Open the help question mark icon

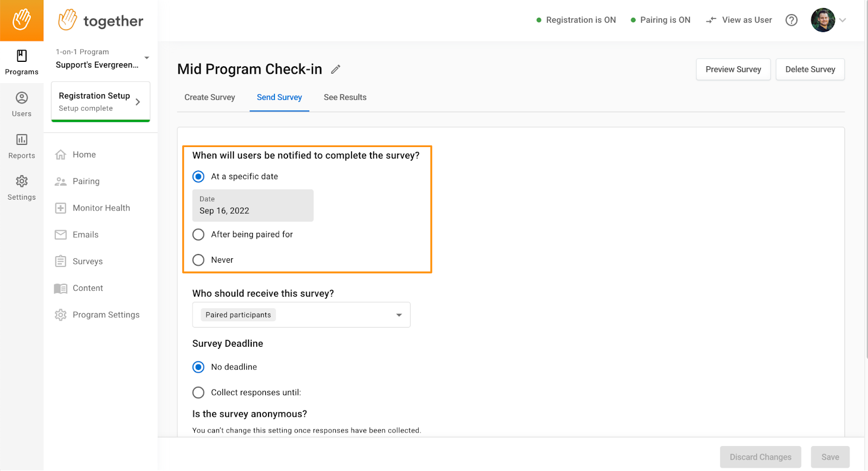pyautogui.click(x=792, y=20)
